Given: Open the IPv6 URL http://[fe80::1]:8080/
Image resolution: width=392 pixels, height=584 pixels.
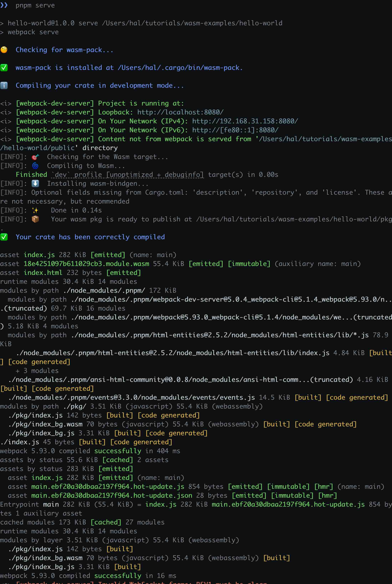Looking at the screenshot, I should pos(235,130).
